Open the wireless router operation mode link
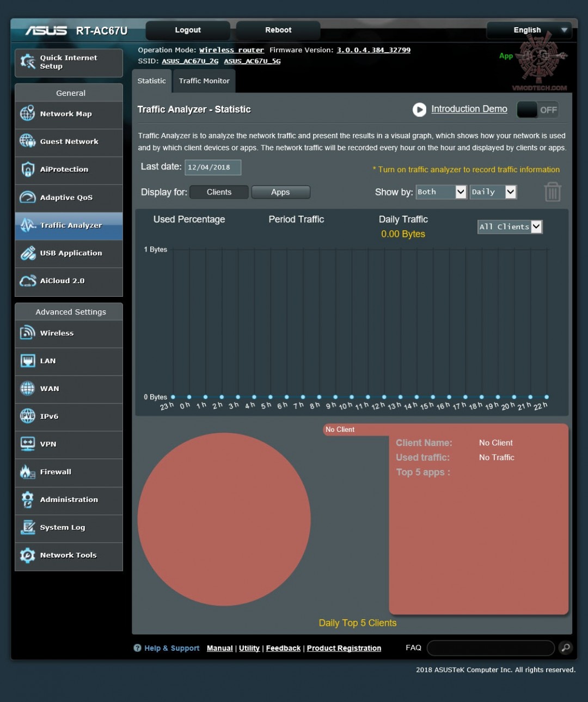This screenshot has height=702, width=588. (x=231, y=50)
